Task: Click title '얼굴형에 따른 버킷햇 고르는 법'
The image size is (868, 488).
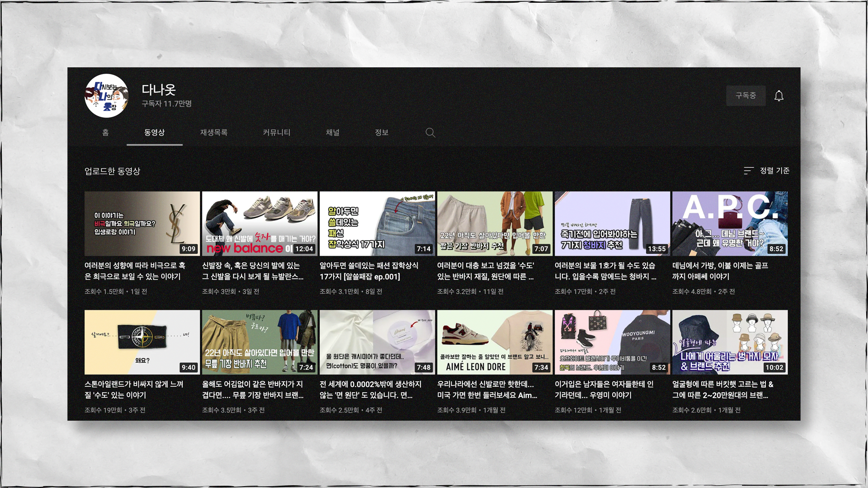Action: point(723,389)
